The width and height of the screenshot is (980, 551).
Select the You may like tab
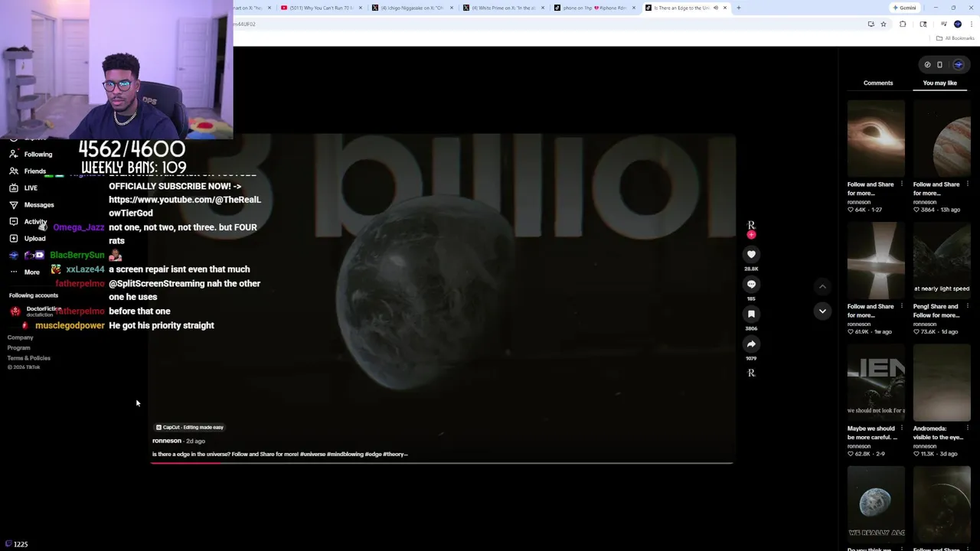point(940,83)
